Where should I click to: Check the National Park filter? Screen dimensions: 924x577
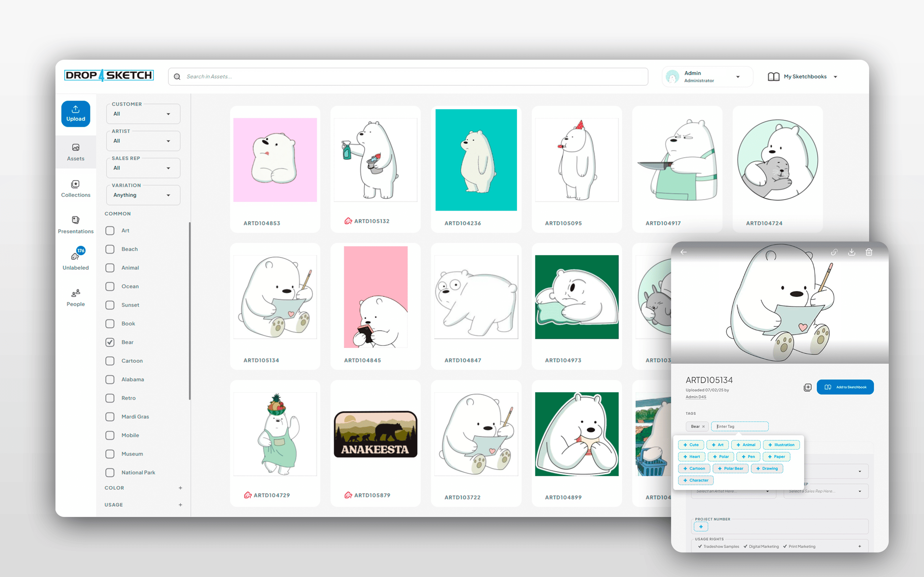pos(110,473)
